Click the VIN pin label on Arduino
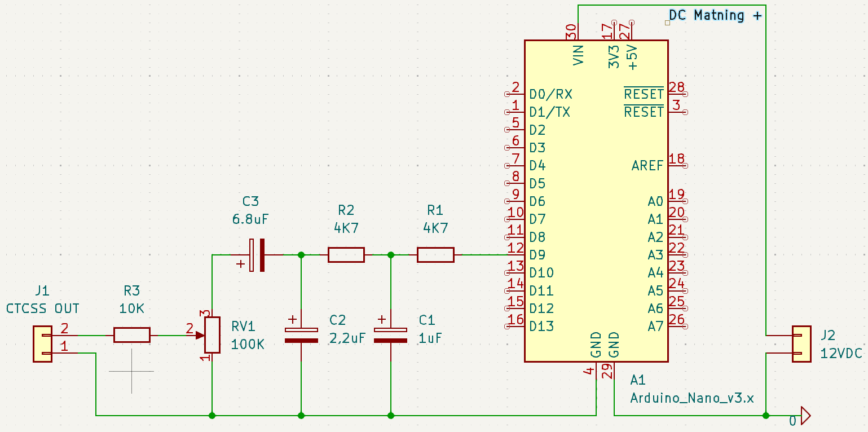This screenshot has height=432, width=868. click(578, 55)
